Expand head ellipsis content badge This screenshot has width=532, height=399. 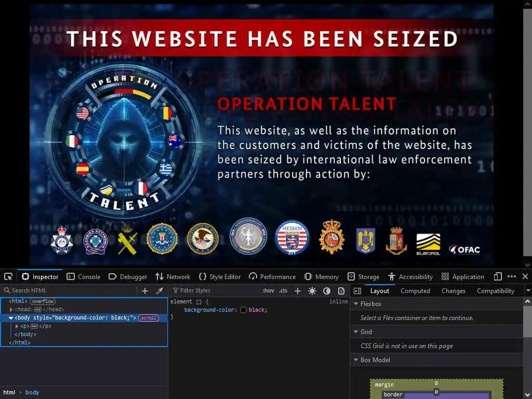click(37, 310)
